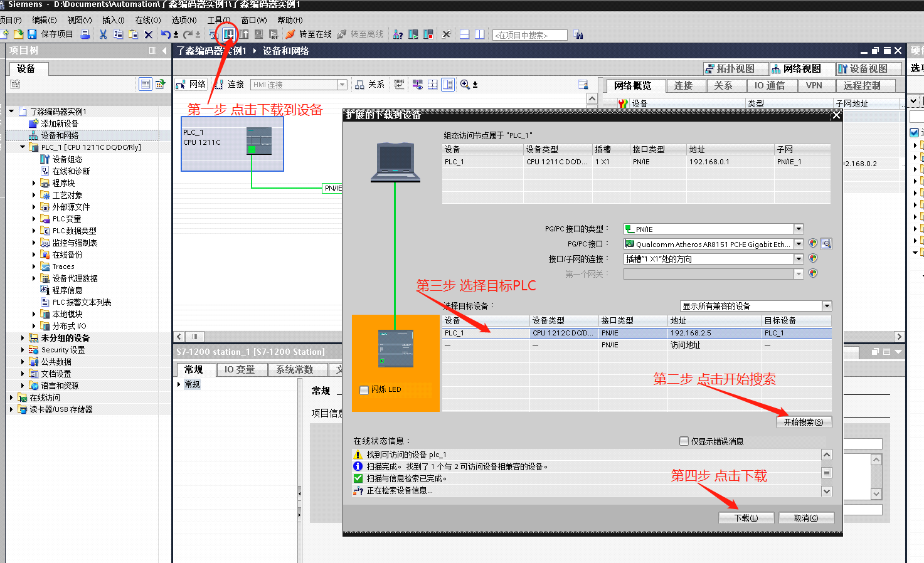Click the Cut scissors icon in toolbar
Viewport: 924px width, 563px height.
click(x=103, y=34)
